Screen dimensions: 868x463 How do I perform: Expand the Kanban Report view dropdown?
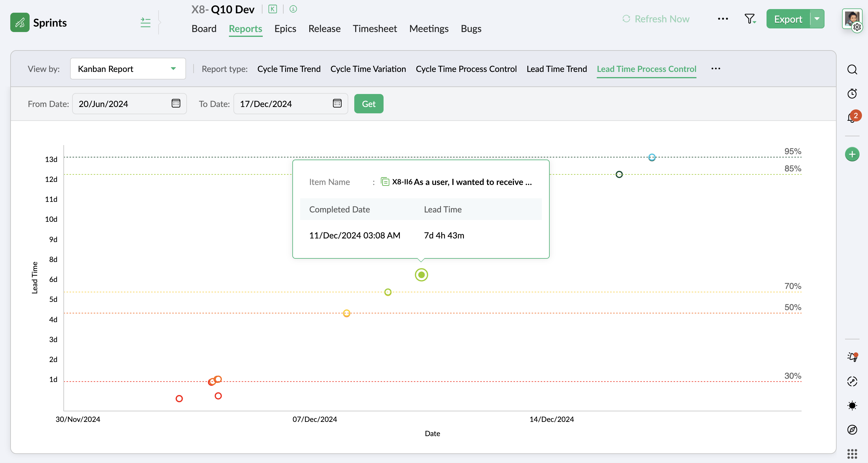tap(128, 69)
